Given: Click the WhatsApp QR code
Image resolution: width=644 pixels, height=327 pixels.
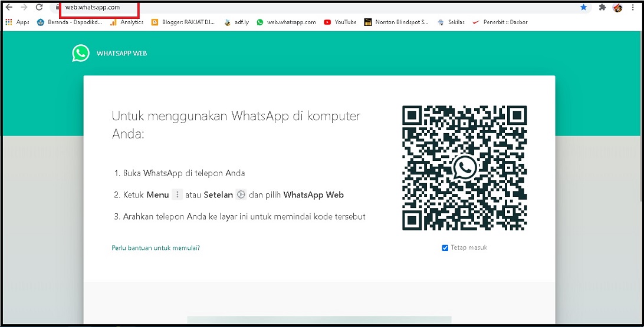Looking at the screenshot, I should click(x=465, y=168).
